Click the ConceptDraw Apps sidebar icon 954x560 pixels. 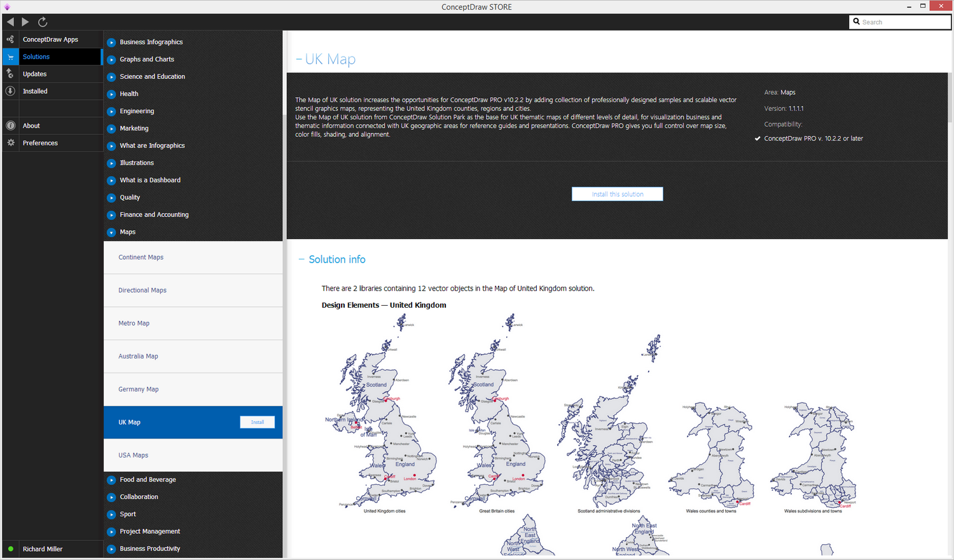[10, 39]
